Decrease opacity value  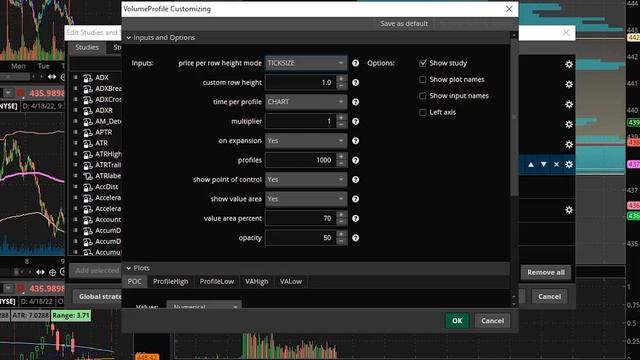pos(341,241)
